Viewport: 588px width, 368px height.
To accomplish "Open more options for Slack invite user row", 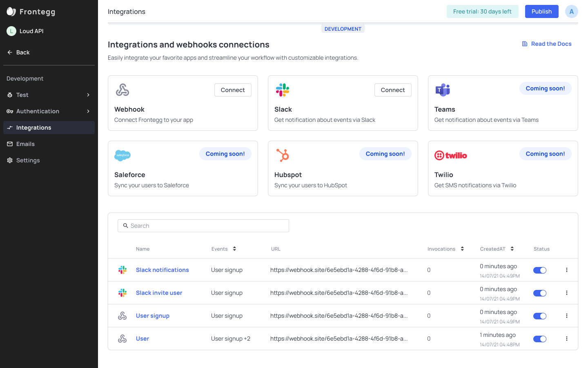I will point(567,293).
